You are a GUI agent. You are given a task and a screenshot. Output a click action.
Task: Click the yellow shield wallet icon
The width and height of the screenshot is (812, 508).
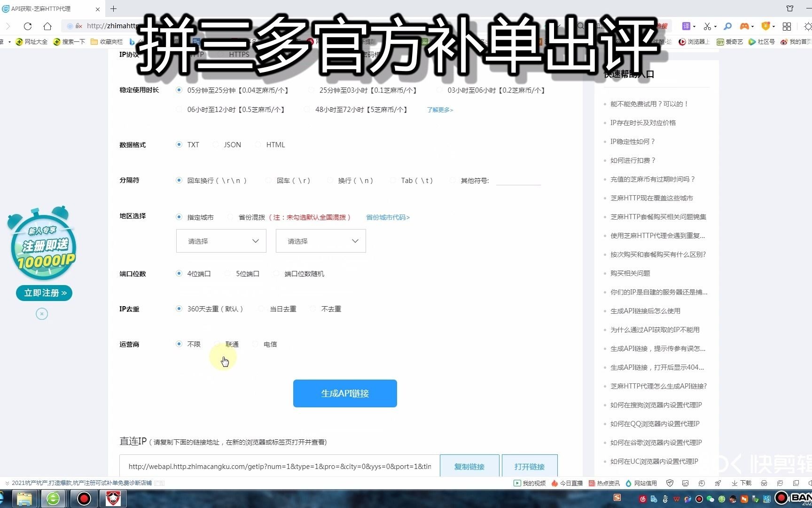click(765, 26)
